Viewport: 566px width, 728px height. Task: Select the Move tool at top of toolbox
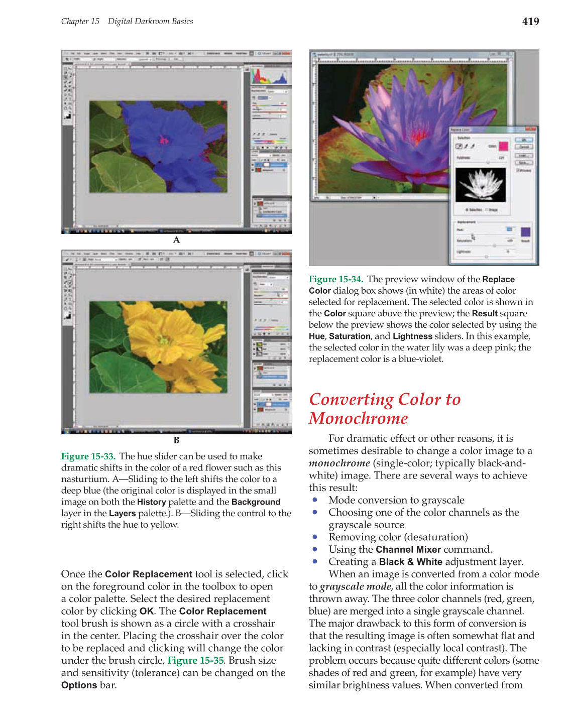(69, 68)
